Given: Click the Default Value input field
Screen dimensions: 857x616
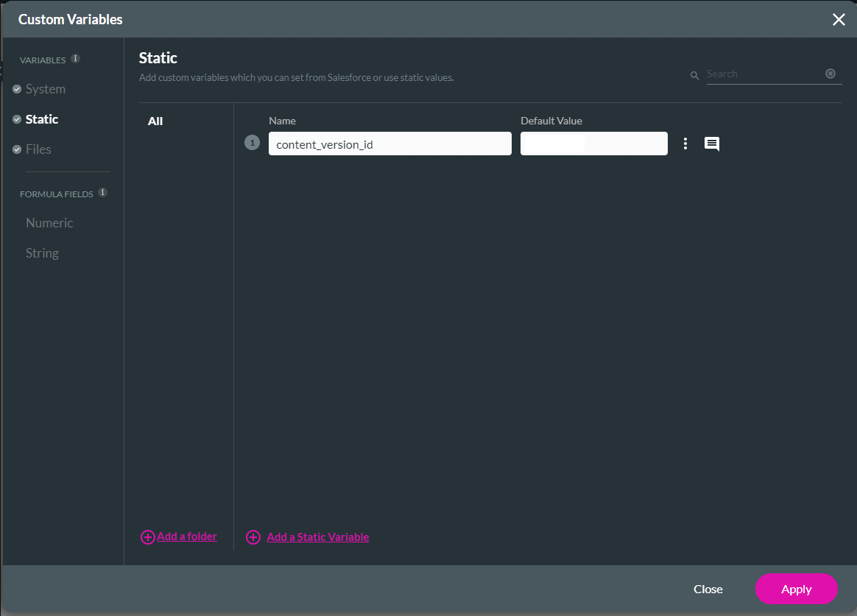Looking at the screenshot, I should [626, 144].
